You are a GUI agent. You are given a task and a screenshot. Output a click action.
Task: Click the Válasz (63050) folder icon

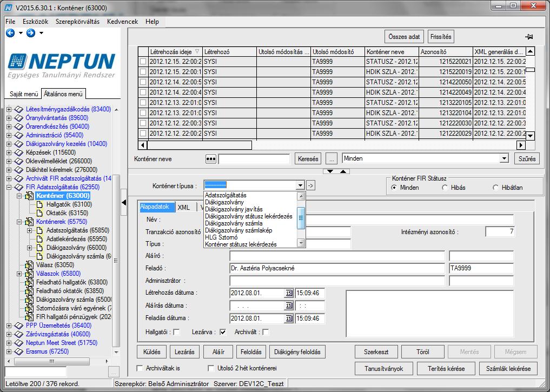30,265
